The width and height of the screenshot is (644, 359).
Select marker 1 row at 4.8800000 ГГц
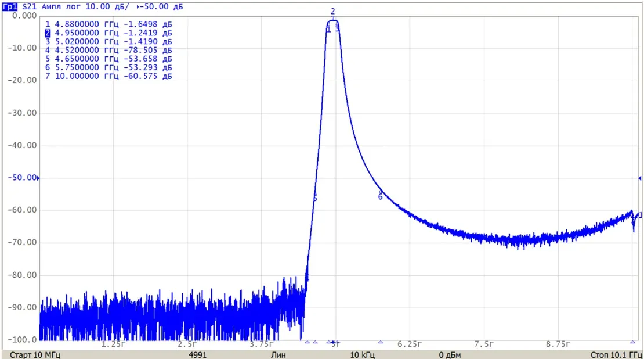(x=108, y=24)
